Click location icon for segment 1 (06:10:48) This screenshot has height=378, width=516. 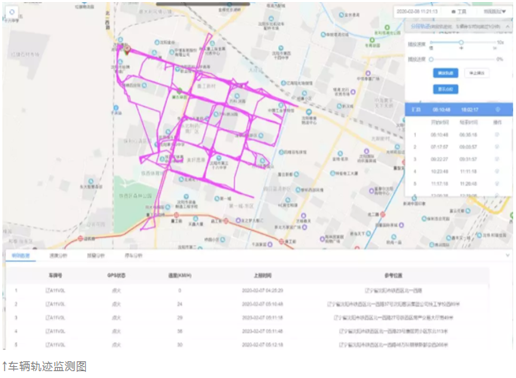coord(497,134)
